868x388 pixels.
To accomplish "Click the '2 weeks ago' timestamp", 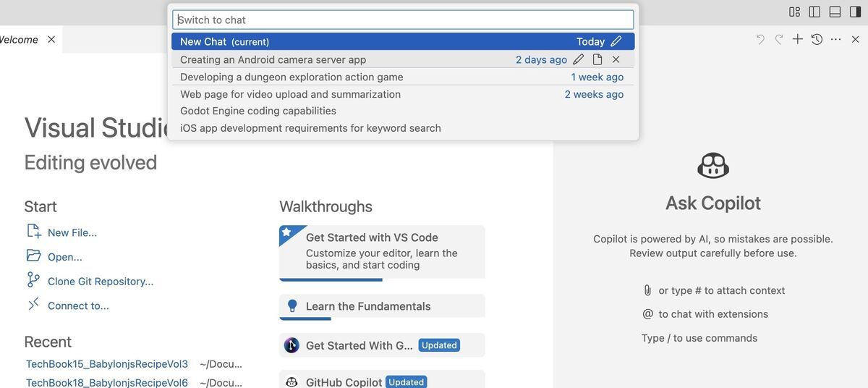I will click(x=595, y=94).
